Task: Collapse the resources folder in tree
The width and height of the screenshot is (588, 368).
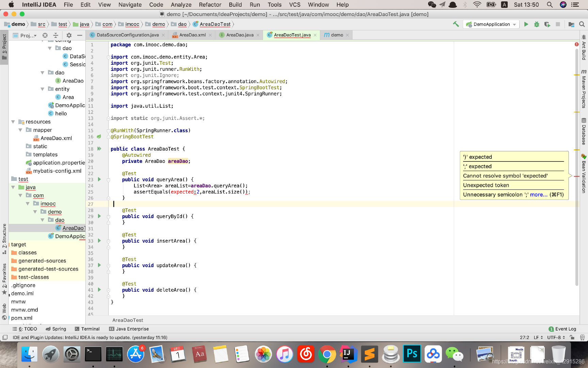Action: click(13, 122)
